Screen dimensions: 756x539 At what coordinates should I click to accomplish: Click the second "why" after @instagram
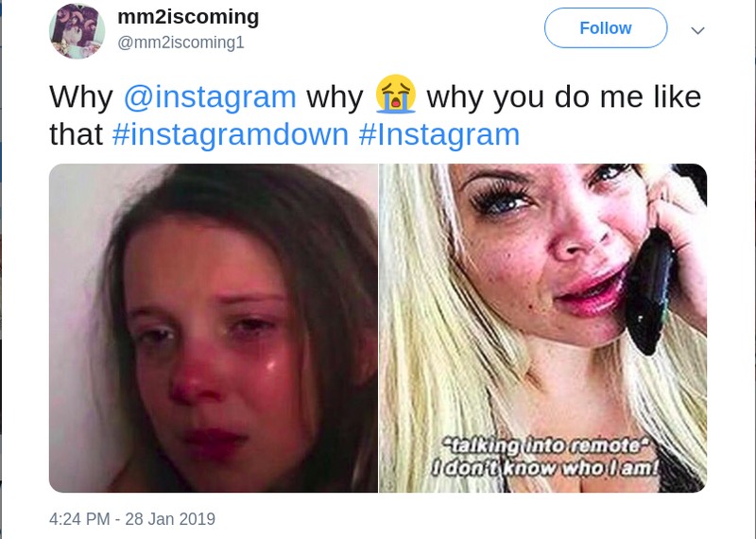335,96
